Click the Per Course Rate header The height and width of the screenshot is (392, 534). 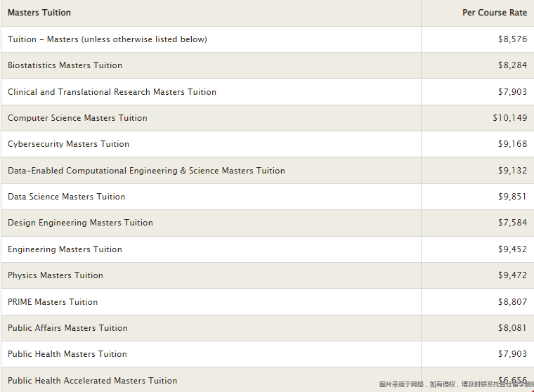494,13
